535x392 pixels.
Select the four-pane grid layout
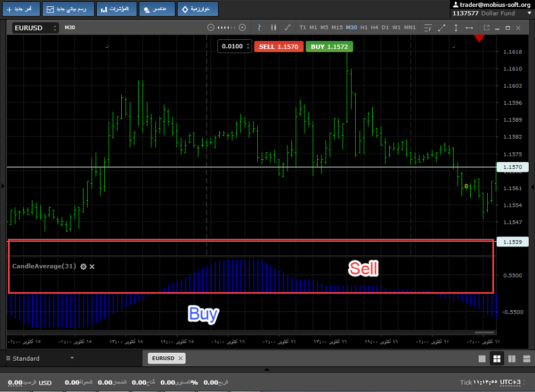pyautogui.click(x=496, y=358)
